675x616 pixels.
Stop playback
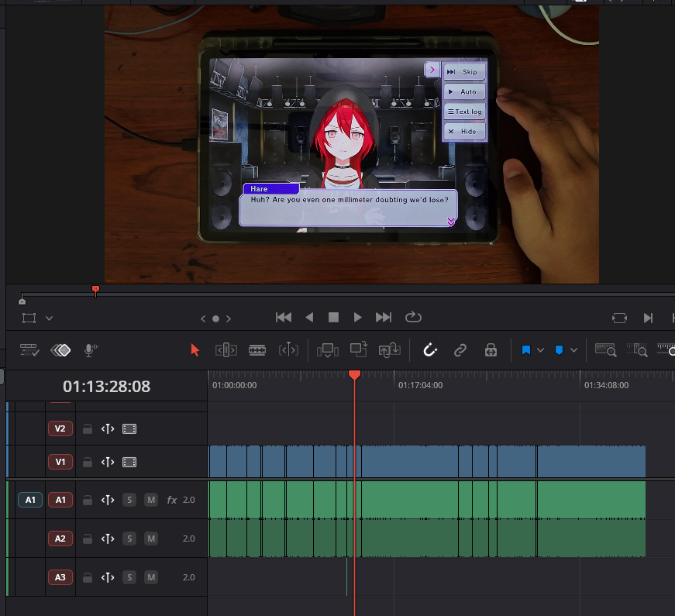333,318
